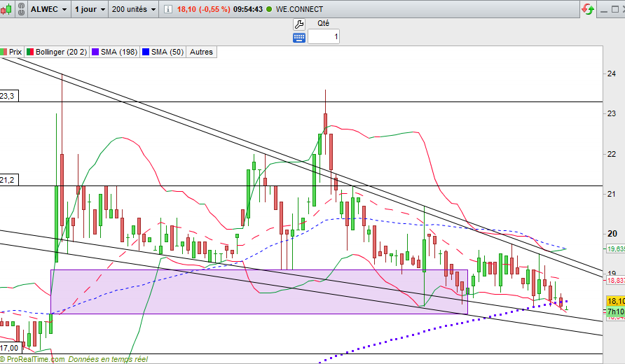Viewport: 625px width, 364px height.
Task: Click the Bollinger green-red color square
Action: point(30,52)
